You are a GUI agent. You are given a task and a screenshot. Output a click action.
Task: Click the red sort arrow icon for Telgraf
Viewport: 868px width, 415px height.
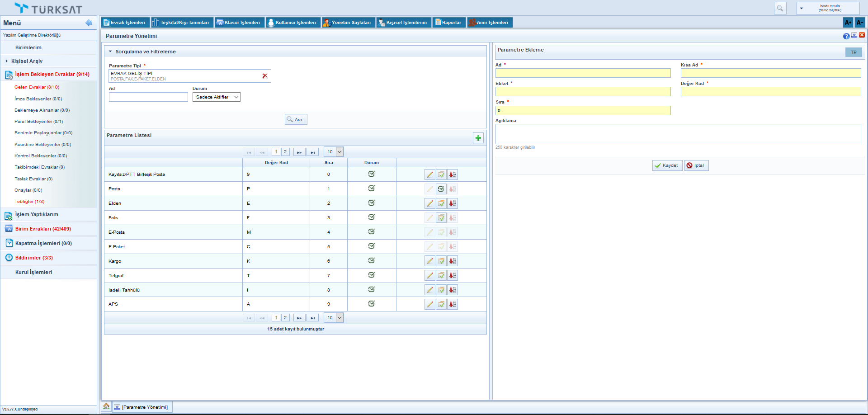[452, 276]
